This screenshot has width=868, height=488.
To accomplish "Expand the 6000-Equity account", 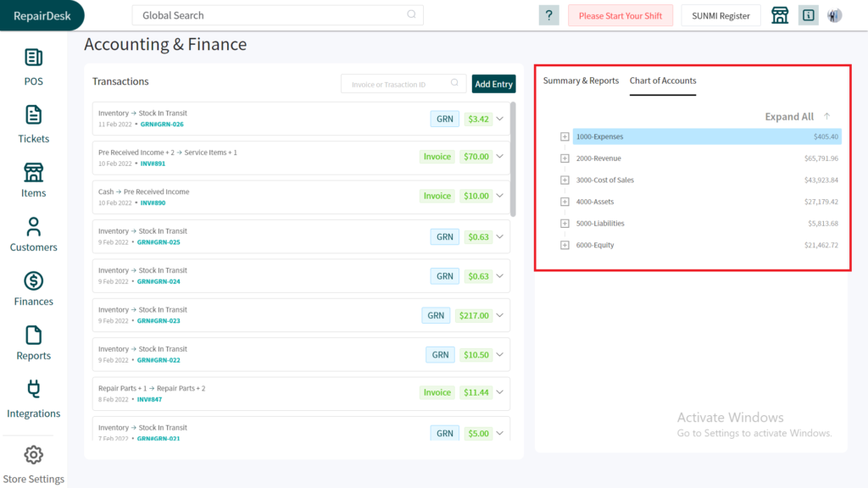I will pos(565,245).
